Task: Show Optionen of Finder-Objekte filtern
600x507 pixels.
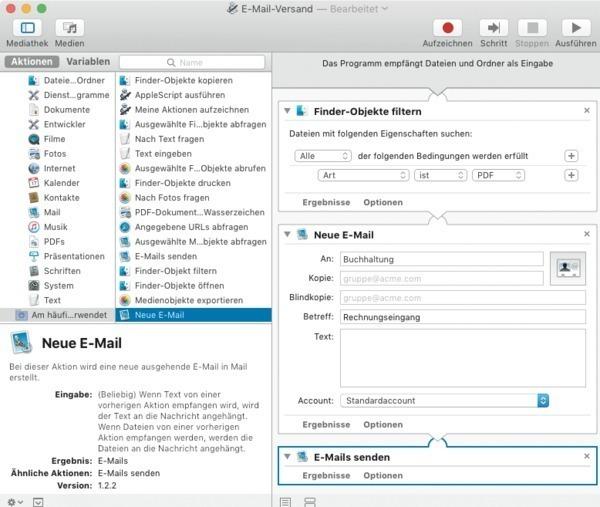Action: (383, 202)
